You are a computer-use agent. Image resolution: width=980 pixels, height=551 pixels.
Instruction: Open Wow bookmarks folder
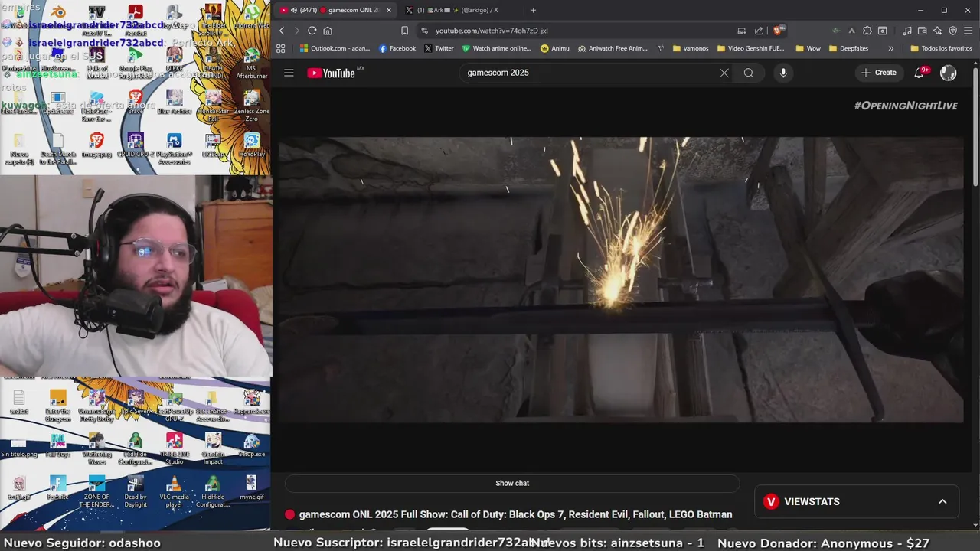tap(808, 48)
